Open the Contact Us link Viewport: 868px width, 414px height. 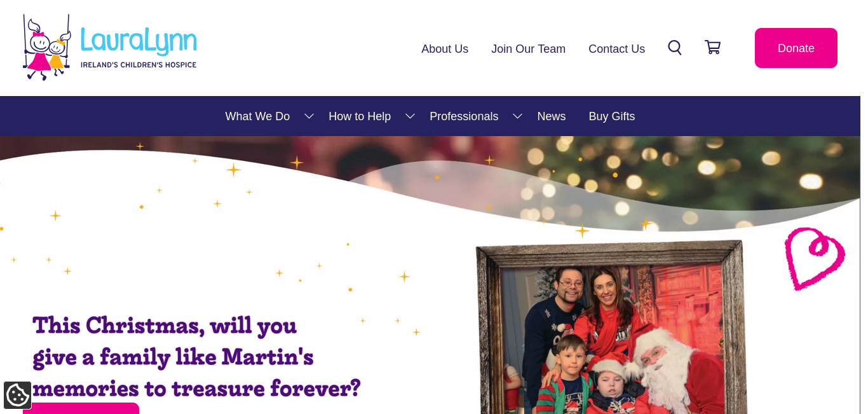coord(616,49)
